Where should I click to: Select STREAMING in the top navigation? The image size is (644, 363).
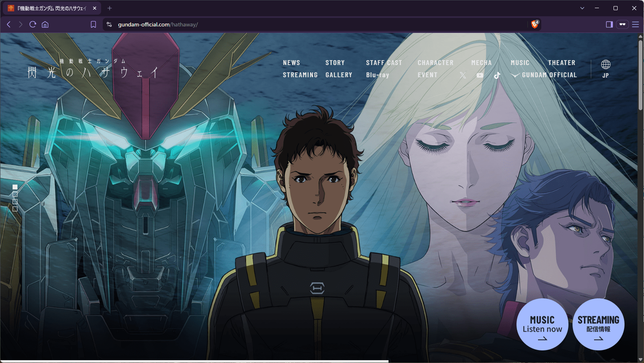(x=300, y=75)
